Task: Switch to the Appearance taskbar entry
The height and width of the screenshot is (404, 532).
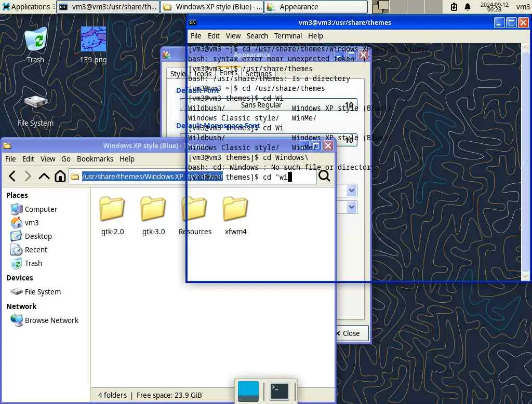Action: pyautogui.click(x=316, y=6)
